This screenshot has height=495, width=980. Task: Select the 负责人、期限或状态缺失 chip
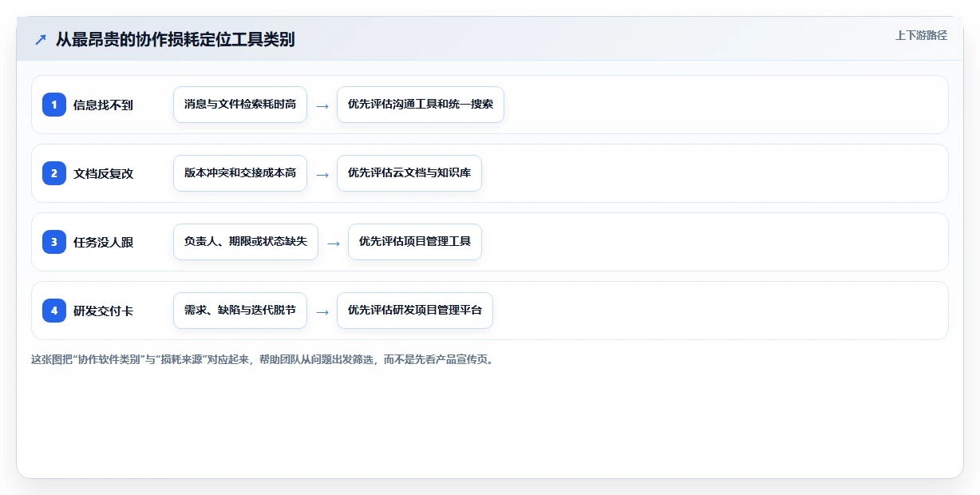point(246,242)
